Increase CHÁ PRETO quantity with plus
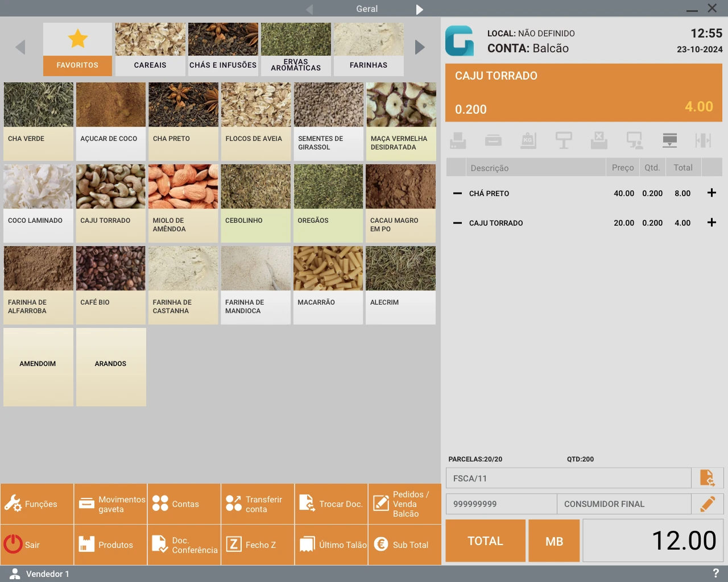The height and width of the screenshot is (582, 728). pos(712,193)
